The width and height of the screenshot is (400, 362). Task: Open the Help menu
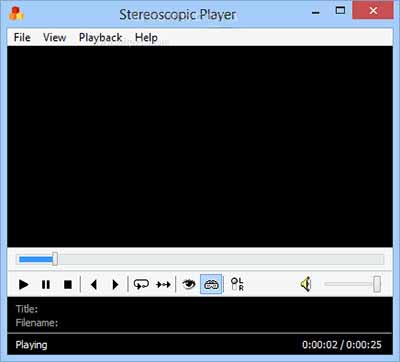point(146,37)
